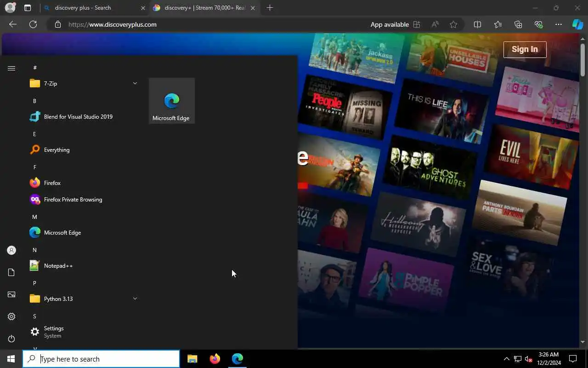Viewport: 588px width, 368px height.
Task: Close the discovery+ Stream tab
Action: coord(253,8)
